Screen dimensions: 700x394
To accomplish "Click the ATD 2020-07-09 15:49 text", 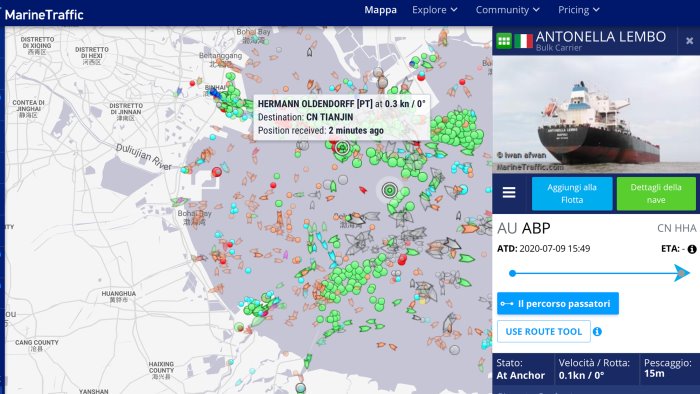I will pyautogui.click(x=543, y=249).
